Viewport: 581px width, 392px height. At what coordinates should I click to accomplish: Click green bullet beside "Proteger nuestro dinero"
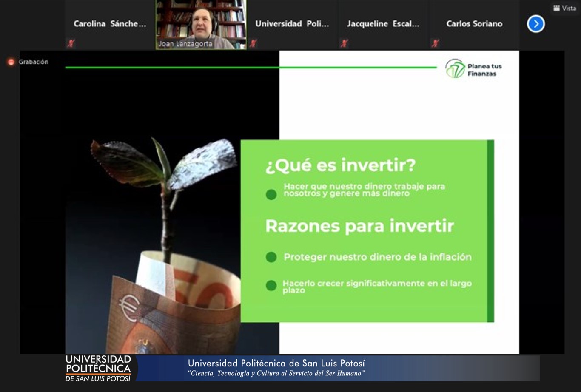[x=271, y=257]
